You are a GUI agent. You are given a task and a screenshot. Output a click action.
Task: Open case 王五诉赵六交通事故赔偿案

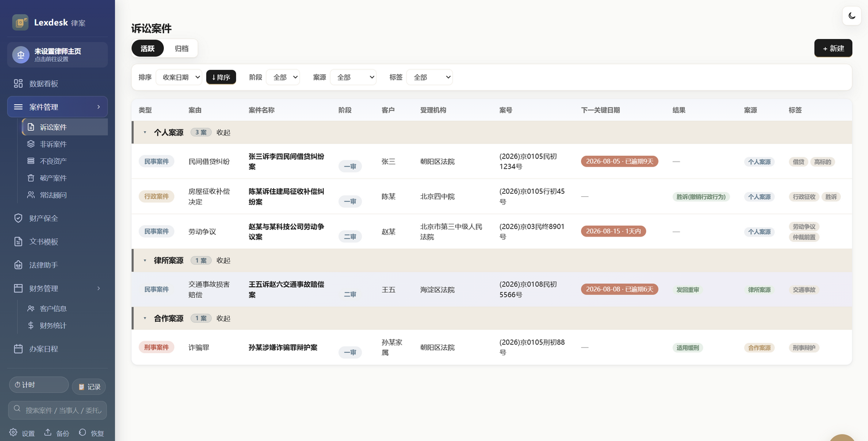286,290
